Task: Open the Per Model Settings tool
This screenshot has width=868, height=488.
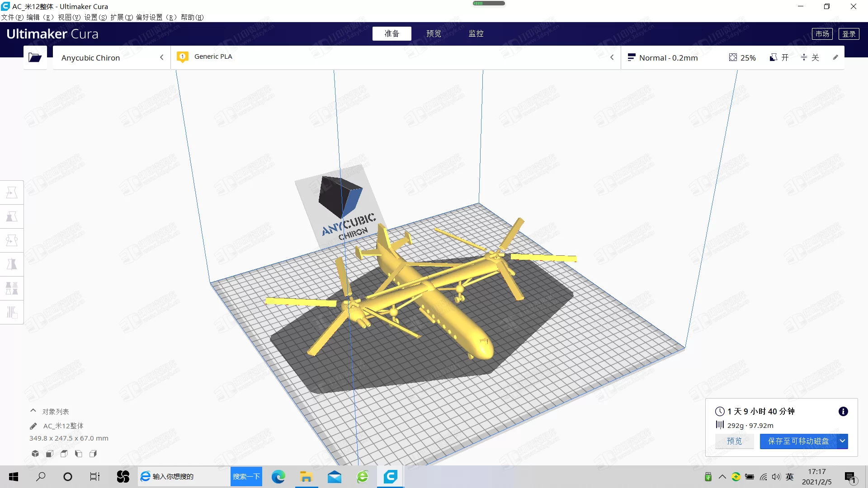Action: coord(12,289)
